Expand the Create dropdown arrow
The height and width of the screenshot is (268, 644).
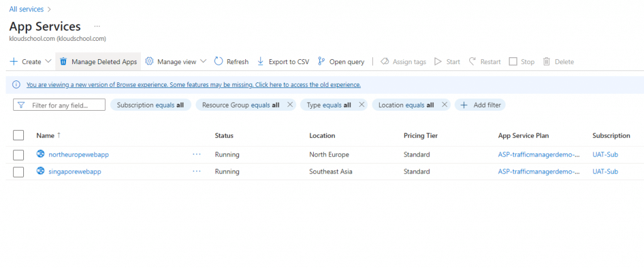point(48,62)
